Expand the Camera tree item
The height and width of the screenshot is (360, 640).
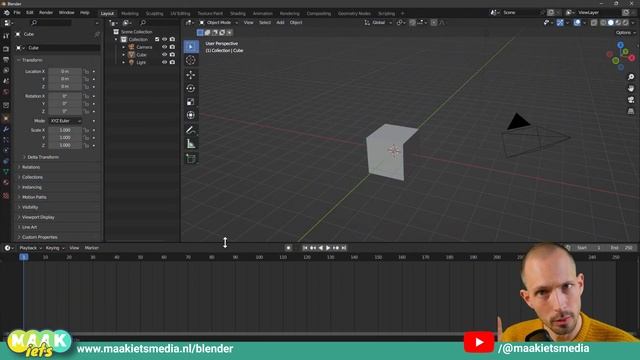click(124, 47)
